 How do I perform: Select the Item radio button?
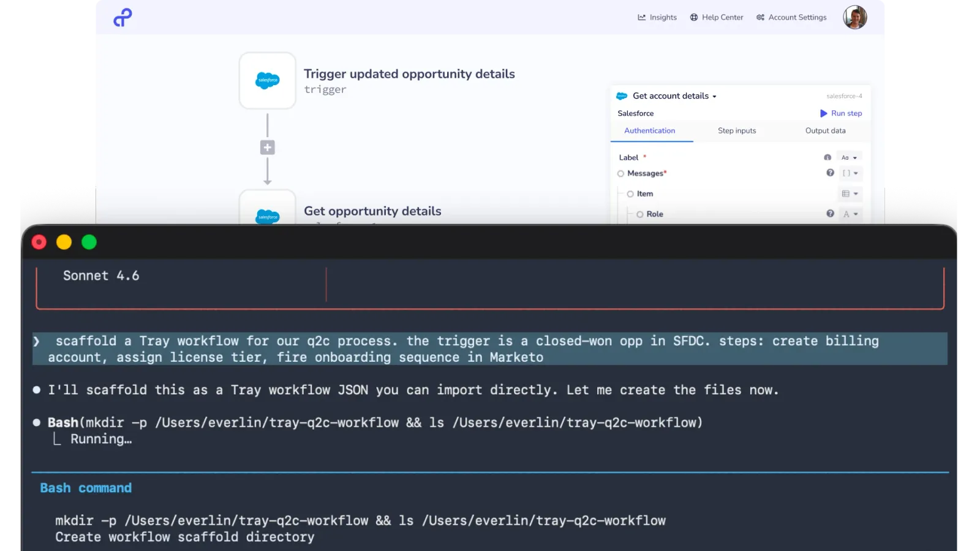tap(630, 194)
